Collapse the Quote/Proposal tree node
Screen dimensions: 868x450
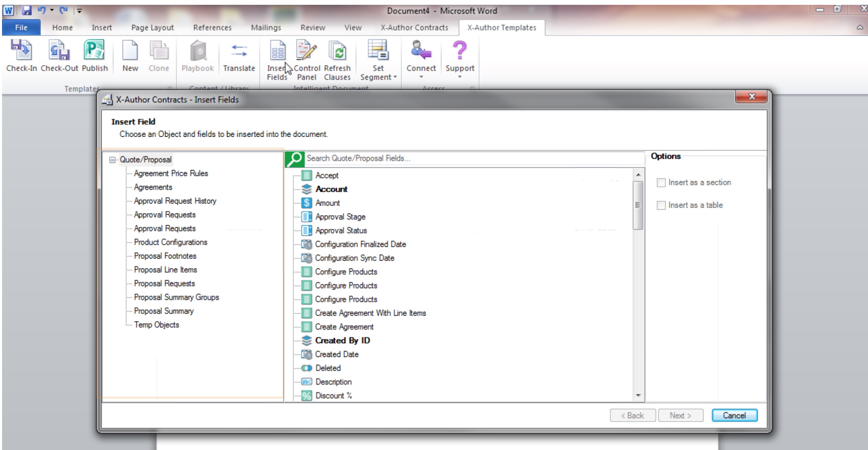pyautogui.click(x=112, y=160)
